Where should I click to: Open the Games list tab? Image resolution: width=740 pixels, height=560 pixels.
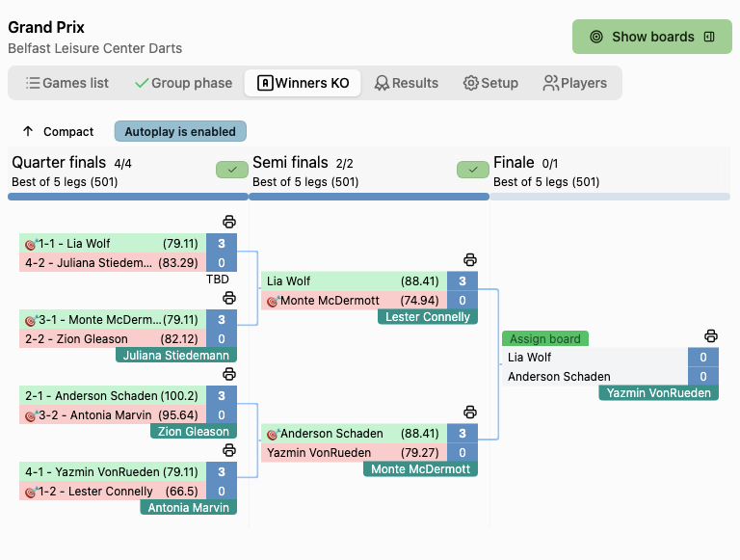click(66, 83)
